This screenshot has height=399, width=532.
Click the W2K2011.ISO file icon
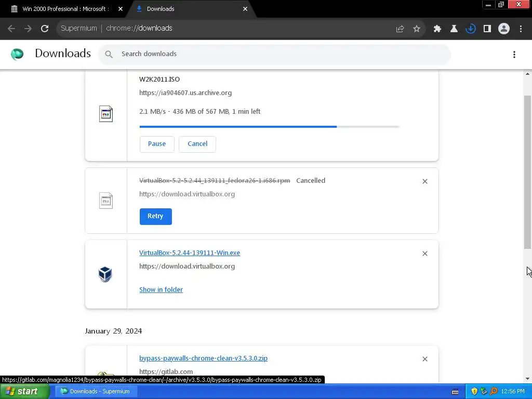106,114
